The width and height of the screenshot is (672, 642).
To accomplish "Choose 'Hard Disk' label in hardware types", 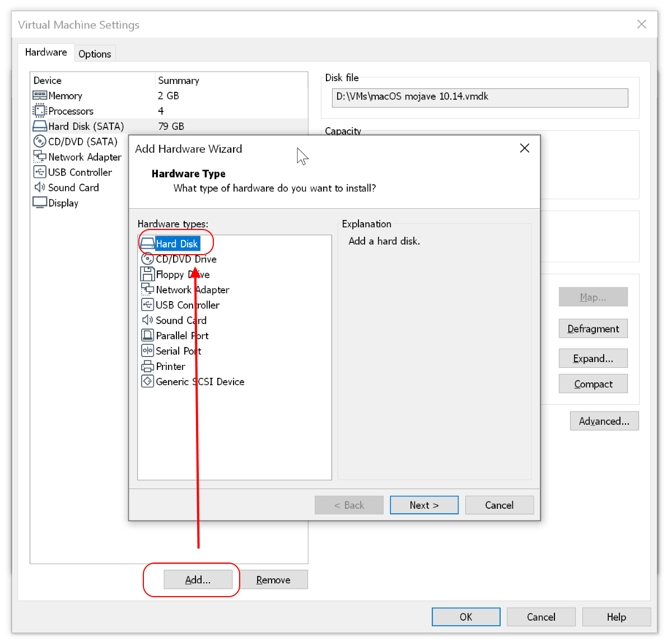I will (x=177, y=244).
